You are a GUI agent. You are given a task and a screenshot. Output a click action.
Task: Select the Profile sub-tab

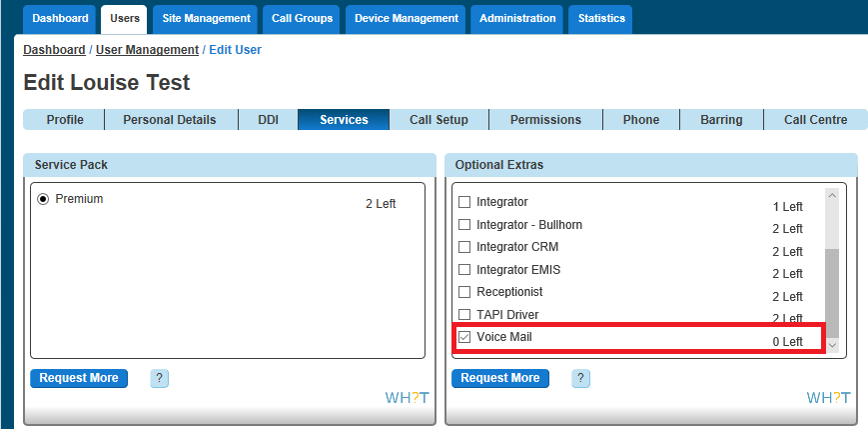point(65,120)
